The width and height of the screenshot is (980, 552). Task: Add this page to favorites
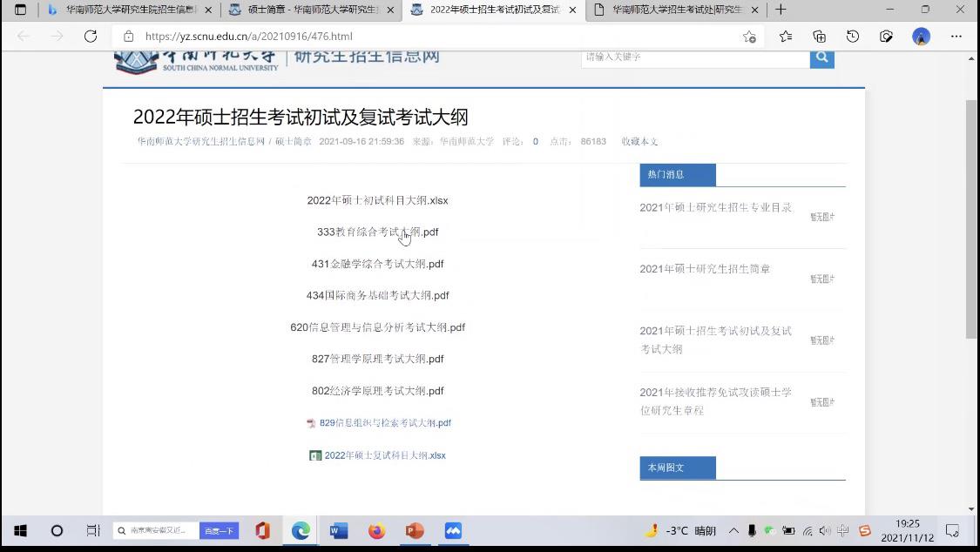749,37
